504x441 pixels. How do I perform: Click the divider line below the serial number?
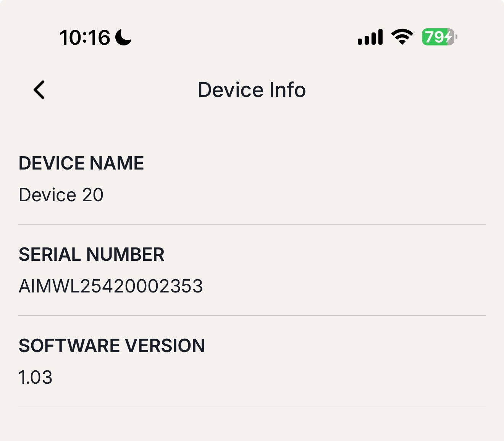coord(252,316)
